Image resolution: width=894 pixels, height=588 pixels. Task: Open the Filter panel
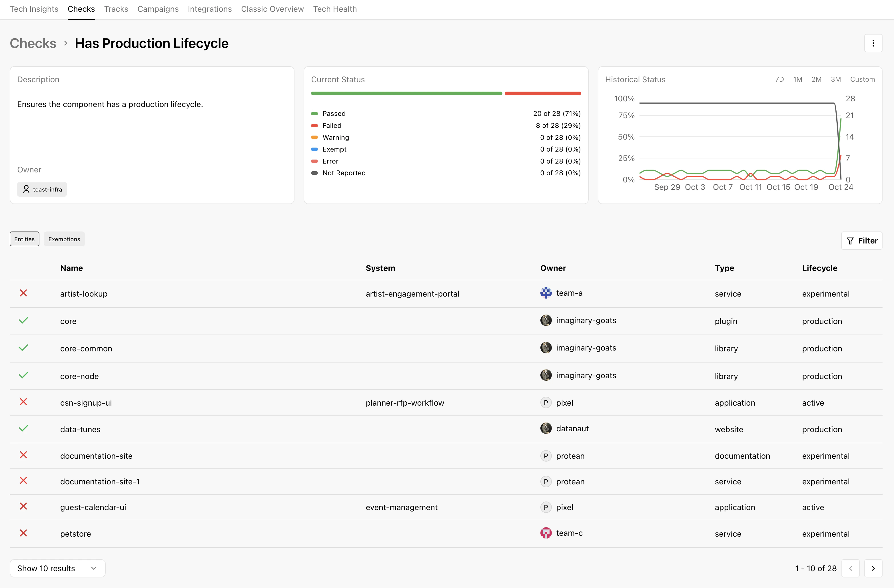click(x=862, y=241)
